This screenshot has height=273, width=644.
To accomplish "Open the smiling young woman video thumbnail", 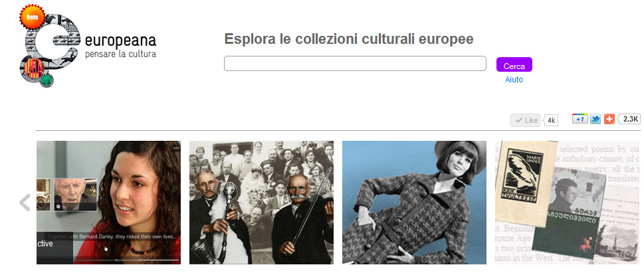I will tap(109, 203).
